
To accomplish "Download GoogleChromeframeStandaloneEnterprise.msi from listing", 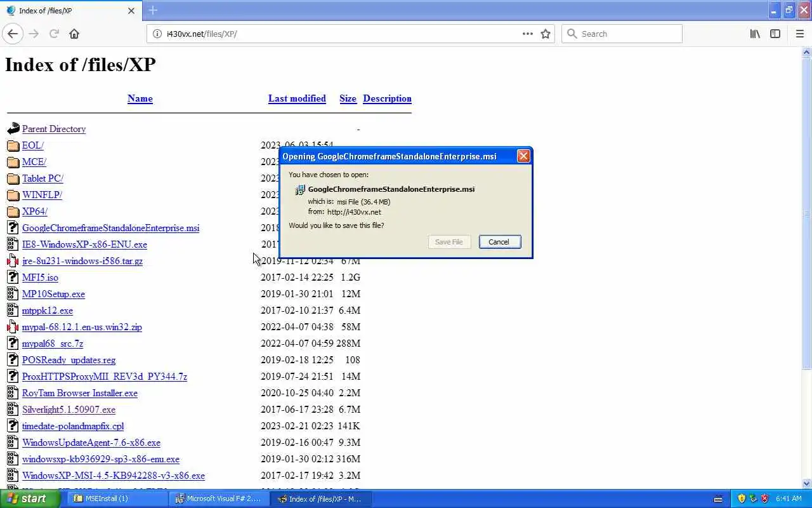I will tap(110, 228).
